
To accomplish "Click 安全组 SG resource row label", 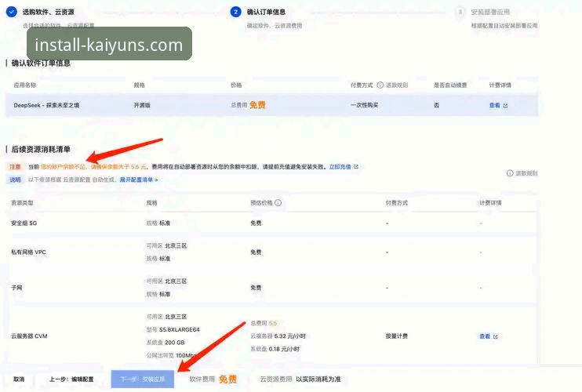I will [24, 223].
